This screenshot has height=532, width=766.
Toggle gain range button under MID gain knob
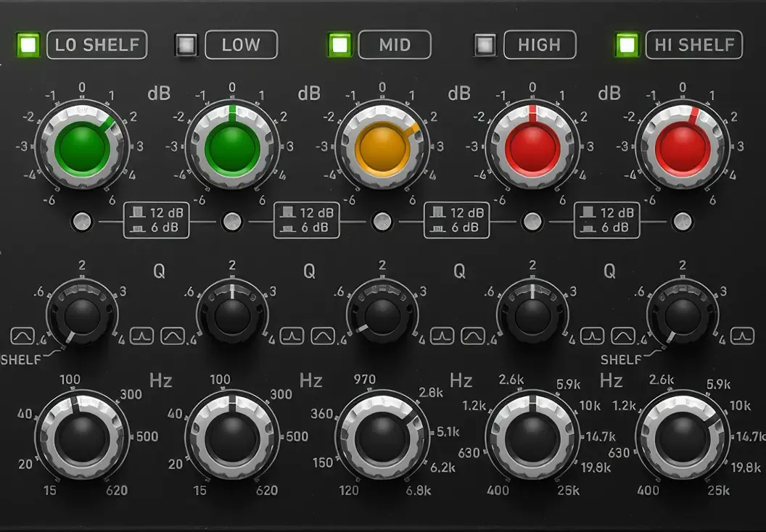click(382, 222)
